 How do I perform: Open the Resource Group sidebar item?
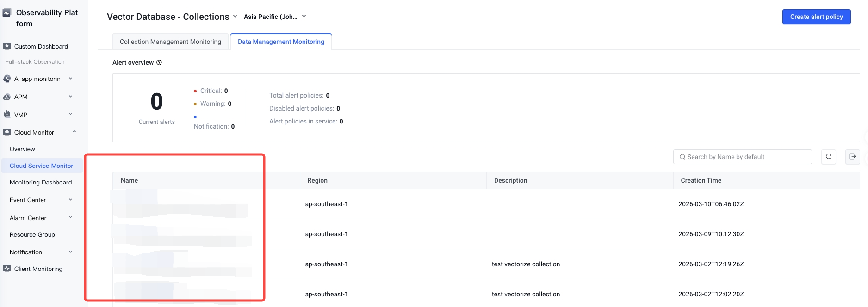click(x=32, y=234)
